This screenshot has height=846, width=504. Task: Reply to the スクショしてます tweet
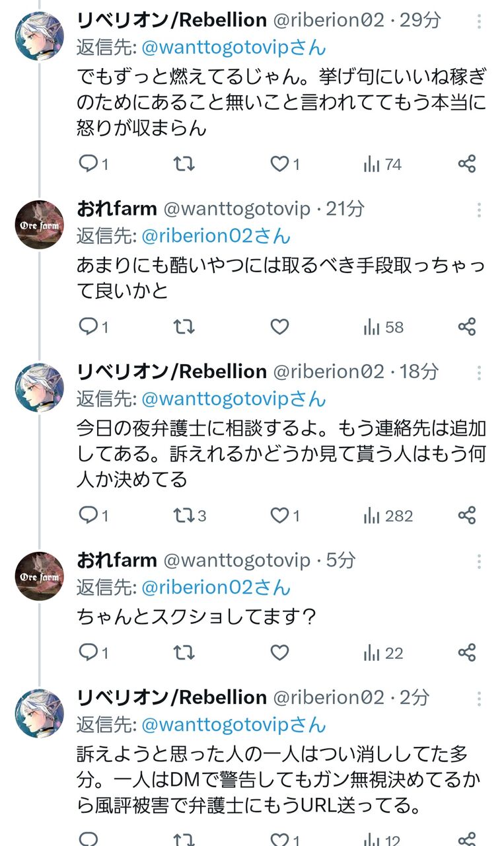[88, 653]
